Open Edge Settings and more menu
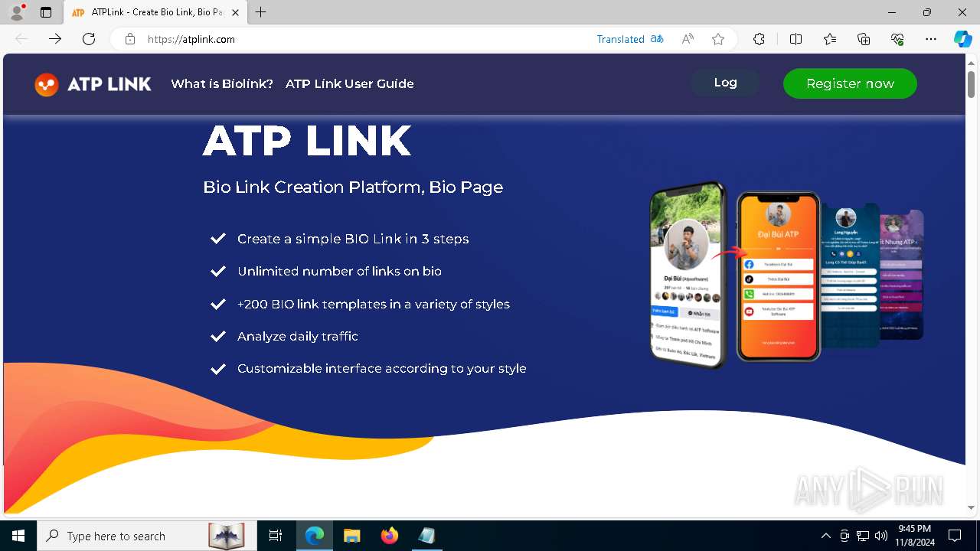 click(x=931, y=39)
